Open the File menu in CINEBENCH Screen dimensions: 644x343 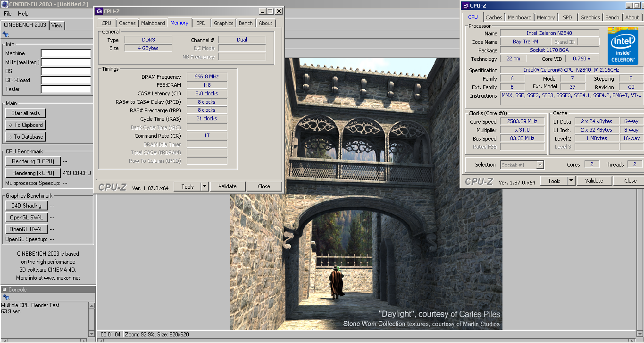8,14
